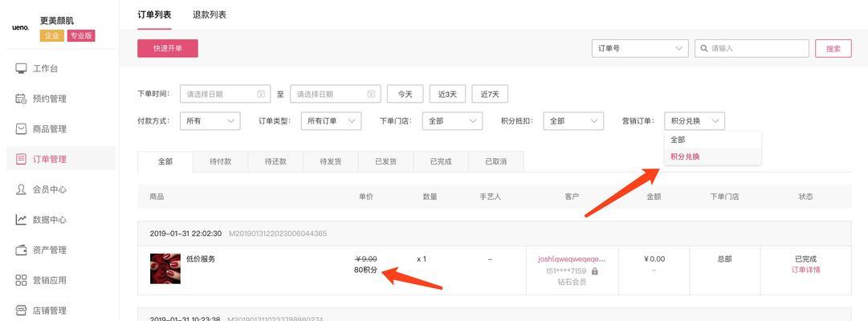The height and width of the screenshot is (321, 868).
Task: Click the 营销应用 grid icon
Action: click(x=21, y=280)
